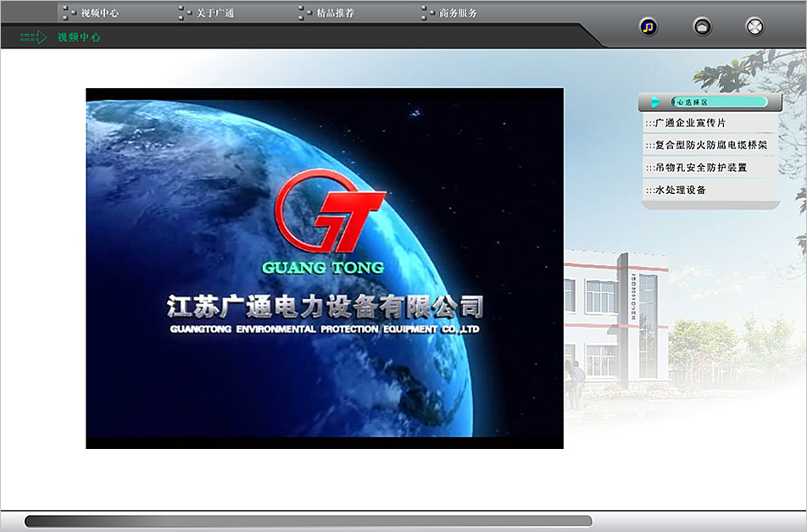Click the round close (X) icon

[x=754, y=27]
